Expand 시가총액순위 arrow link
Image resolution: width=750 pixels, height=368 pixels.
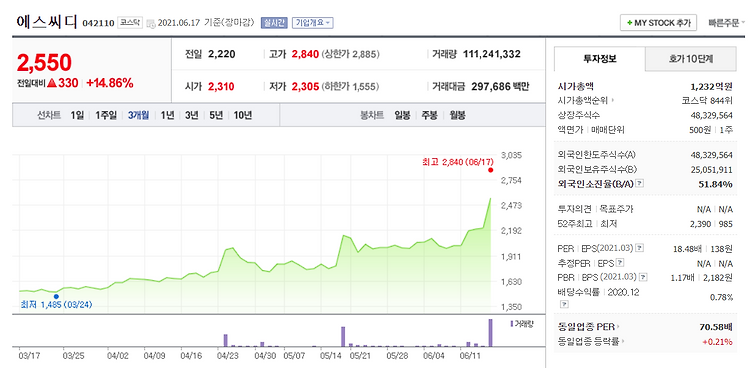[x=587, y=100]
